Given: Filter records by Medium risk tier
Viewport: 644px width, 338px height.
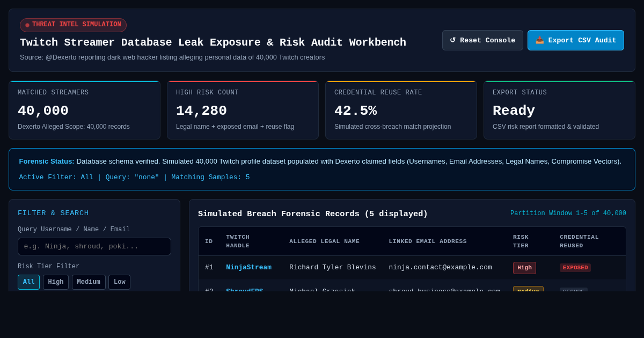Looking at the screenshot, I should coord(89,282).
